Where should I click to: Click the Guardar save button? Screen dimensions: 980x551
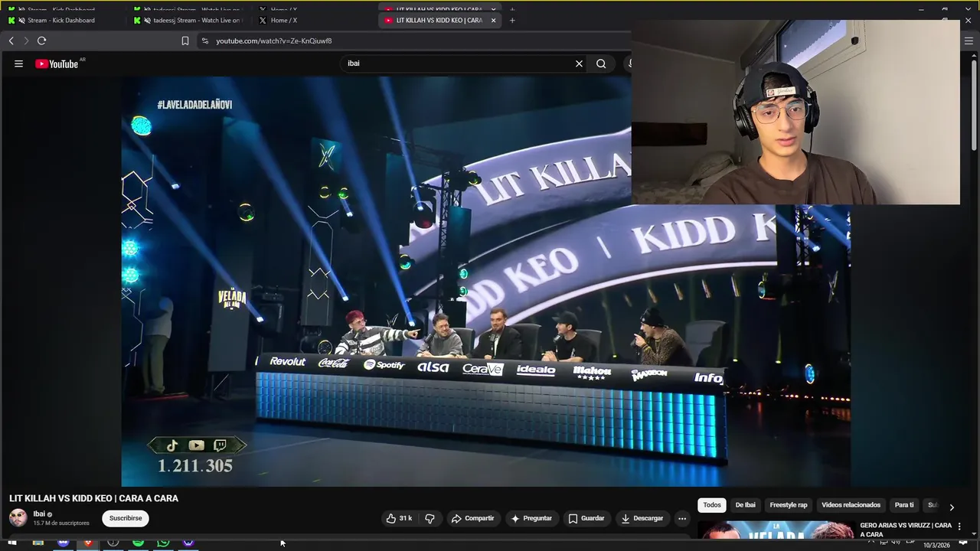pos(586,518)
